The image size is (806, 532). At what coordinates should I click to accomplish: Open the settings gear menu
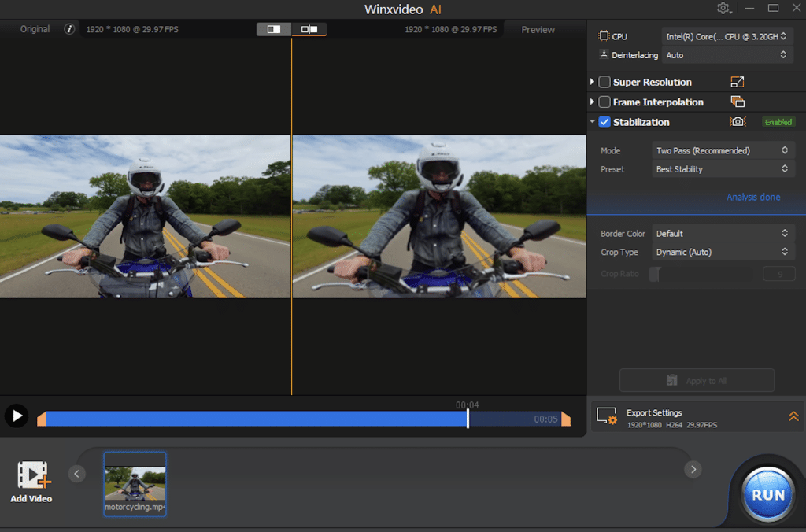coord(723,8)
